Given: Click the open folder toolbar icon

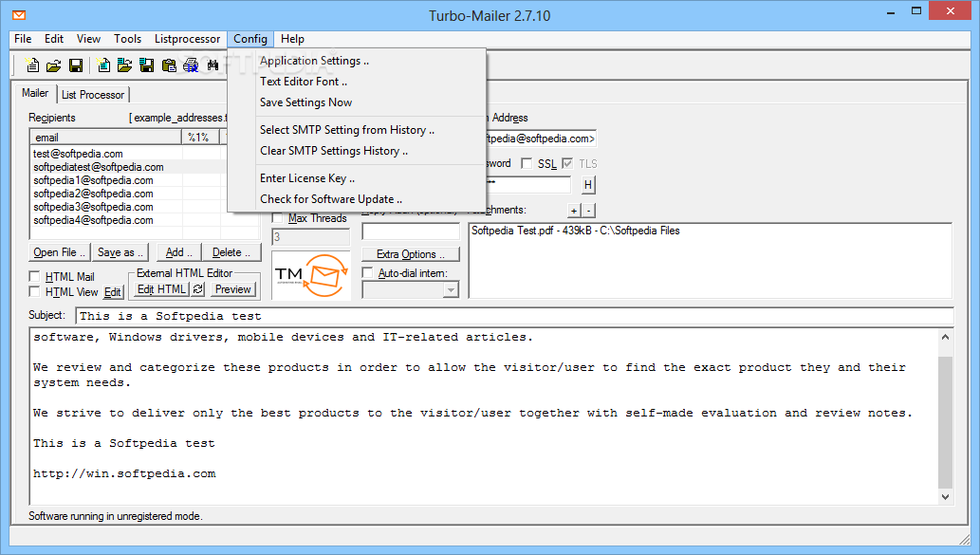Looking at the screenshot, I should coord(54,65).
